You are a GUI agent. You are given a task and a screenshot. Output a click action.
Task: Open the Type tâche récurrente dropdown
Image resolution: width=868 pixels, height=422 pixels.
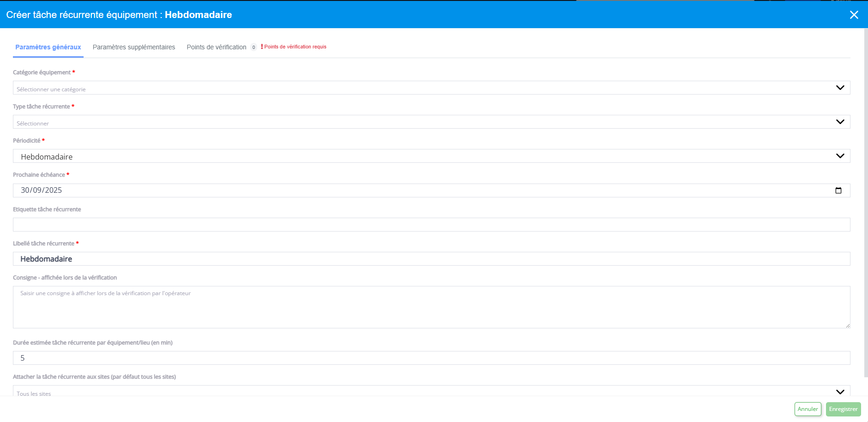point(431,122)
